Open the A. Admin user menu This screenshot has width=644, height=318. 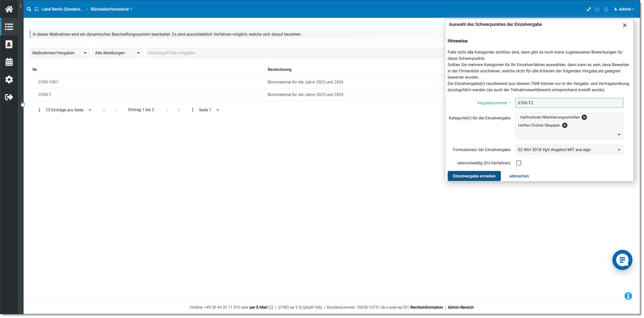[x=624, y=9]
